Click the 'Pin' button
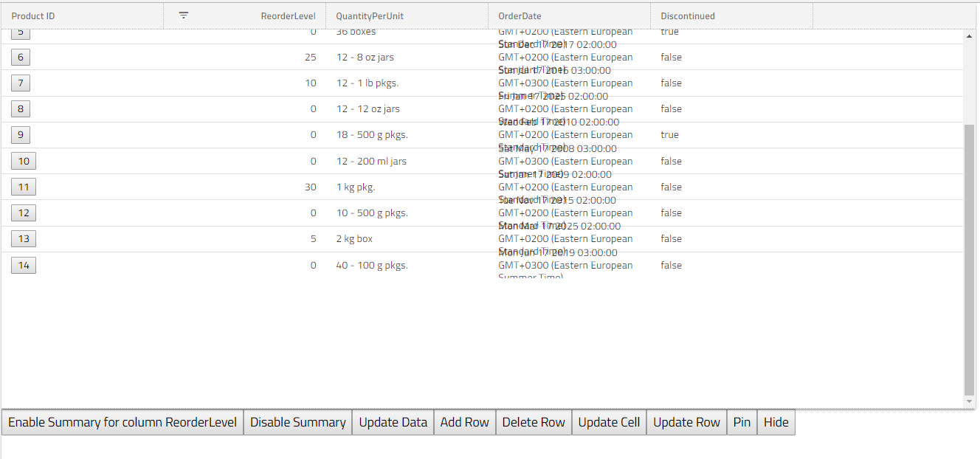The width and height of the screenshot is (980, 459). (742, 421)
